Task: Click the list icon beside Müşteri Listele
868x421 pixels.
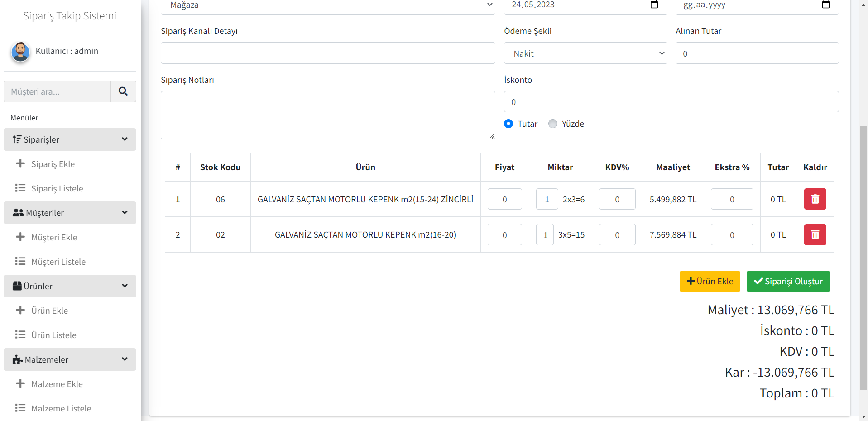Action: pos(20,262)
